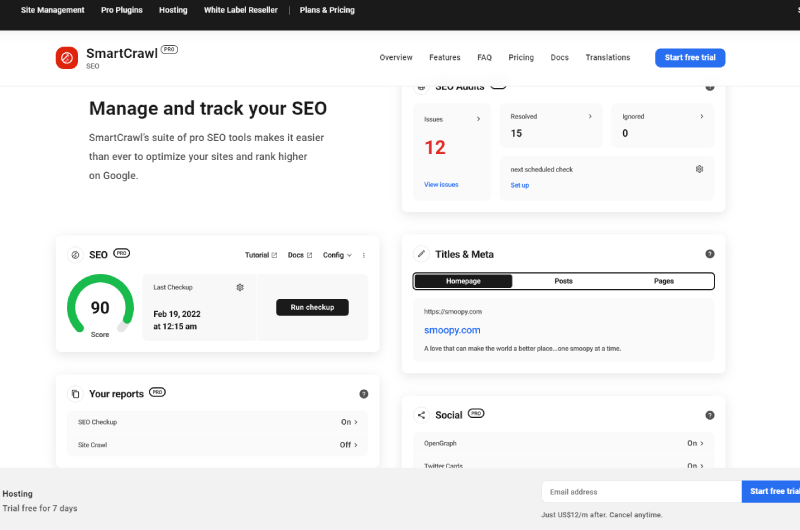This screenshot has height=530, width=800.
Task: Open Site Management menu
Action: coord(53,10)
